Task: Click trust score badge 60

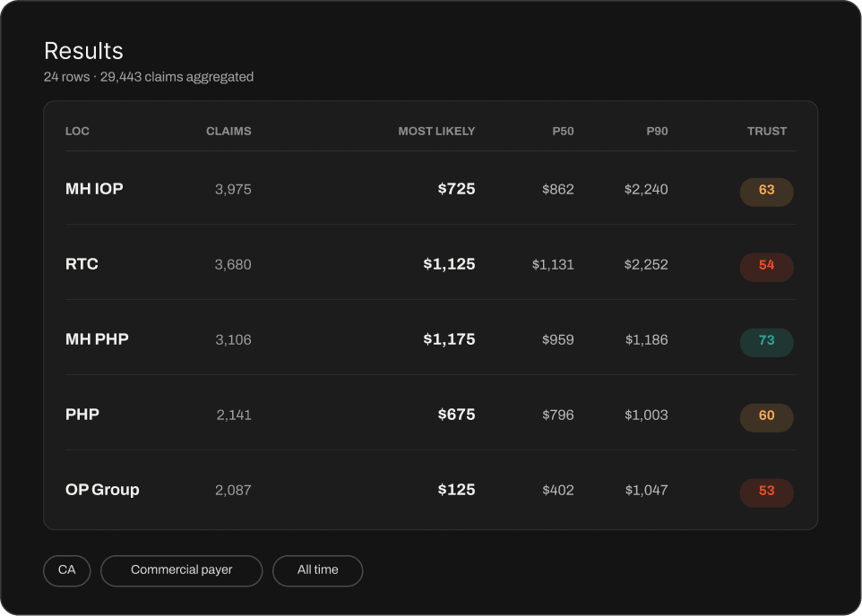Action: click(x=767, y=417)
